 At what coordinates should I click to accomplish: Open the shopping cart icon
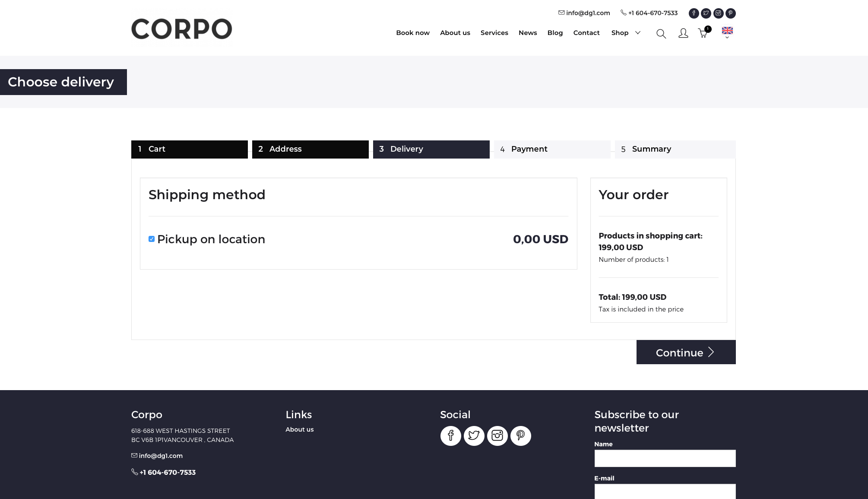click(704, 32)
